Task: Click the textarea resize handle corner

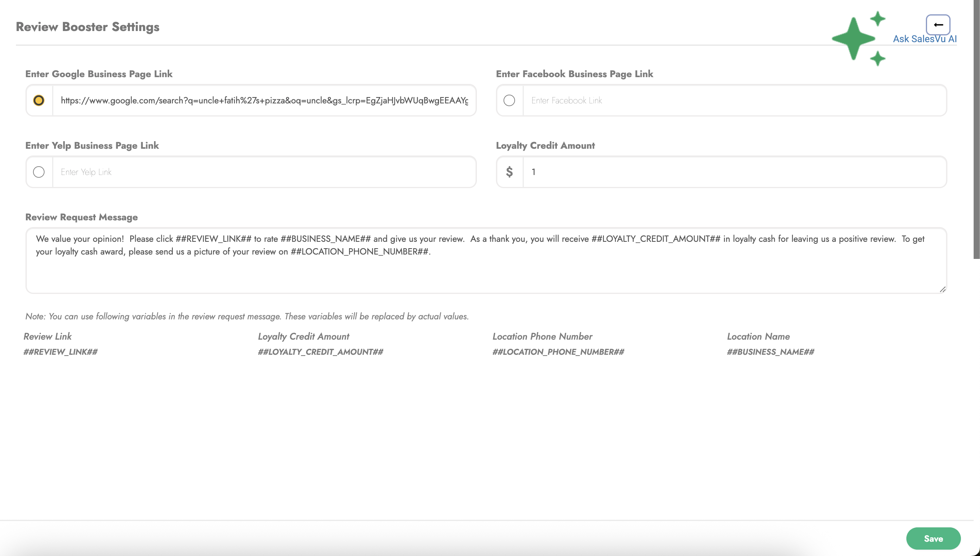Action: tap(942, 290)
